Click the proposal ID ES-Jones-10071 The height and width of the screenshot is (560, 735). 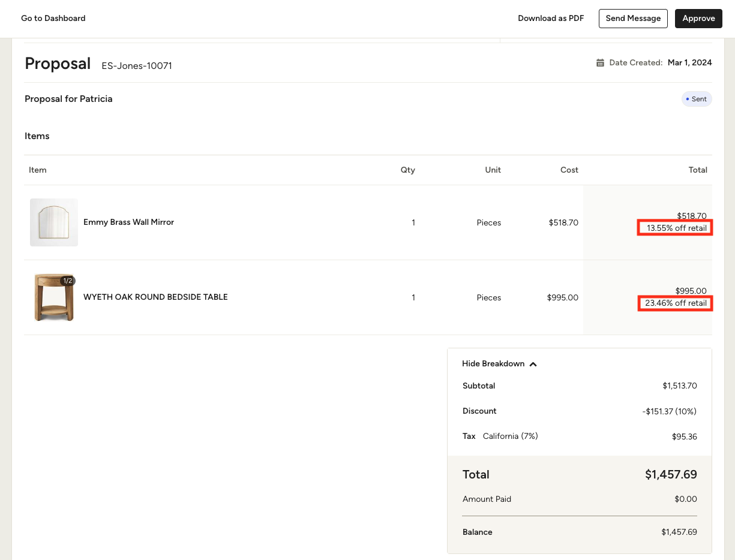tap(137, 66)
